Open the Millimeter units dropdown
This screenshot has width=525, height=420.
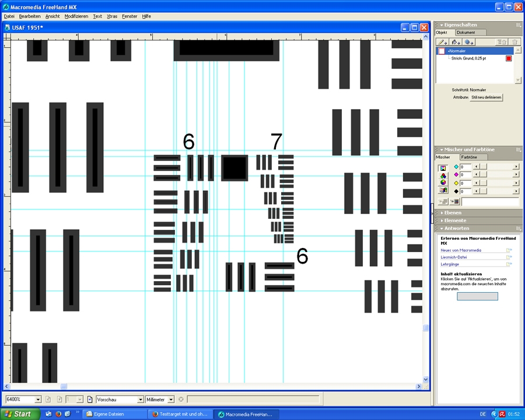pyautogui.click(x=171, y=400)
